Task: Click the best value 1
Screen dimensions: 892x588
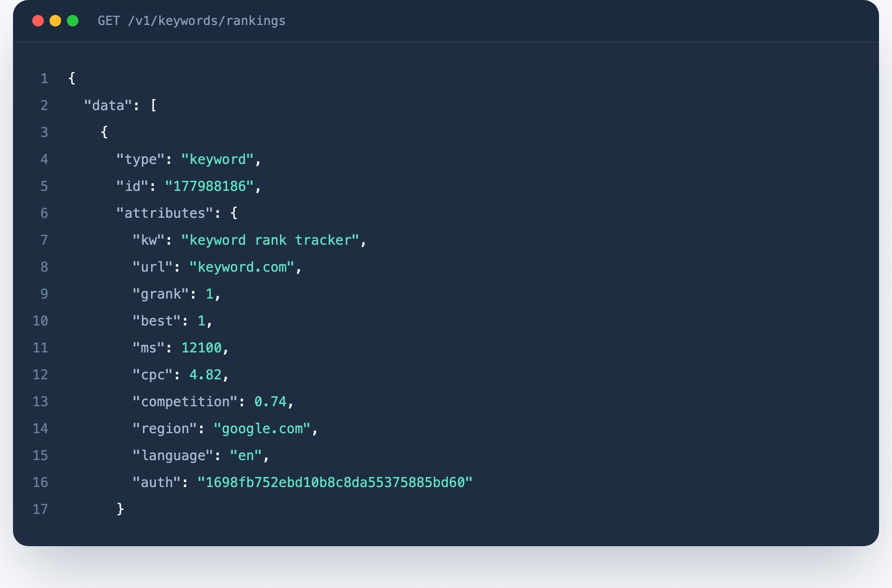Action: (202, 321)
